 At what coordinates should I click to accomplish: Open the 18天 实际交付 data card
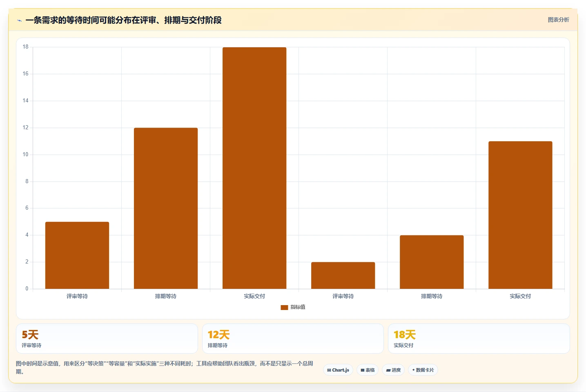tap(479, 339)
